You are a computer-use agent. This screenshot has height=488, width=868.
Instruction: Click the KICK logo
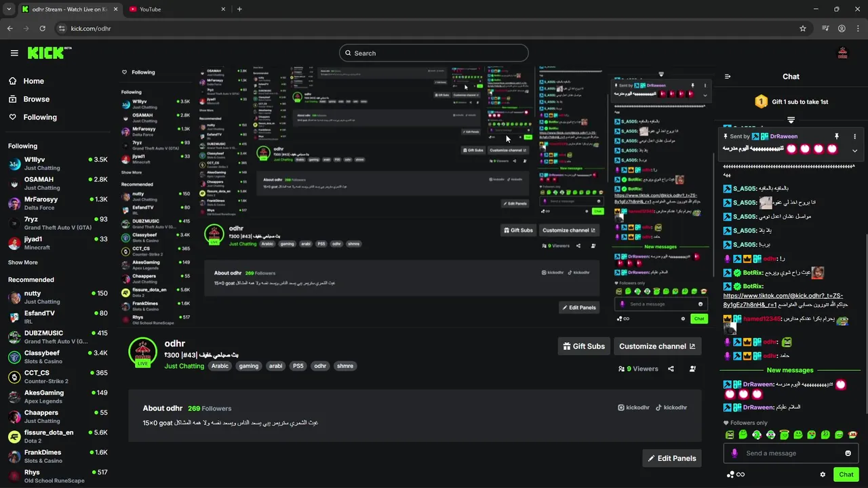(x=50, y=53)
